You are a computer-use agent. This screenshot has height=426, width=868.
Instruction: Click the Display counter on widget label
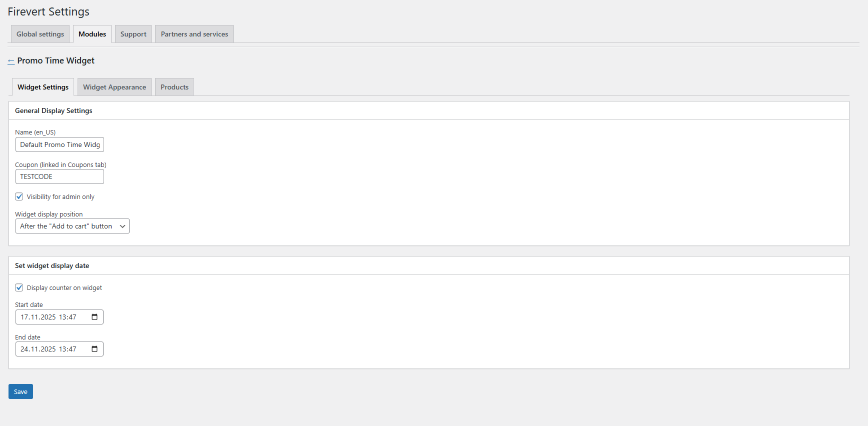(64, 288)
